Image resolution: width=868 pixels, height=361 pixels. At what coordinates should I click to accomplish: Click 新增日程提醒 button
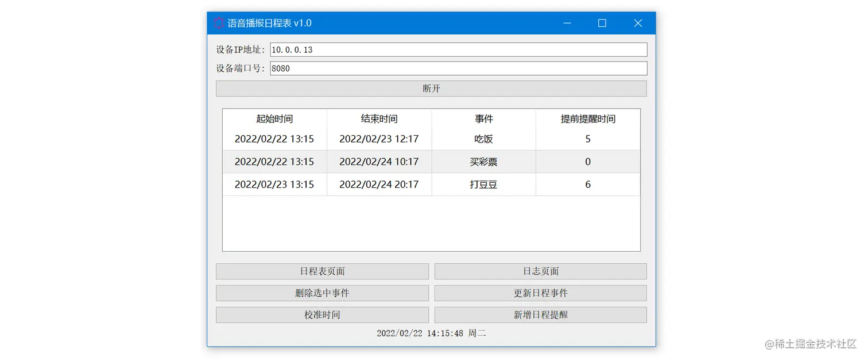[x=541, y=315]
